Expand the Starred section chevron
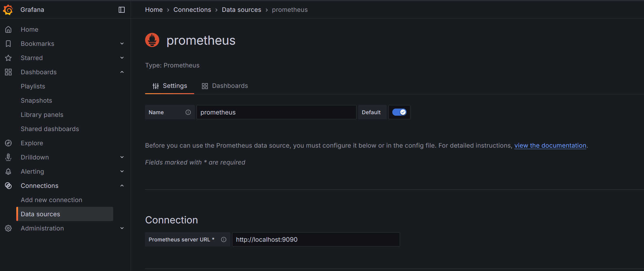This screenshot has height=271, width=644. click(x=122, y=58)
